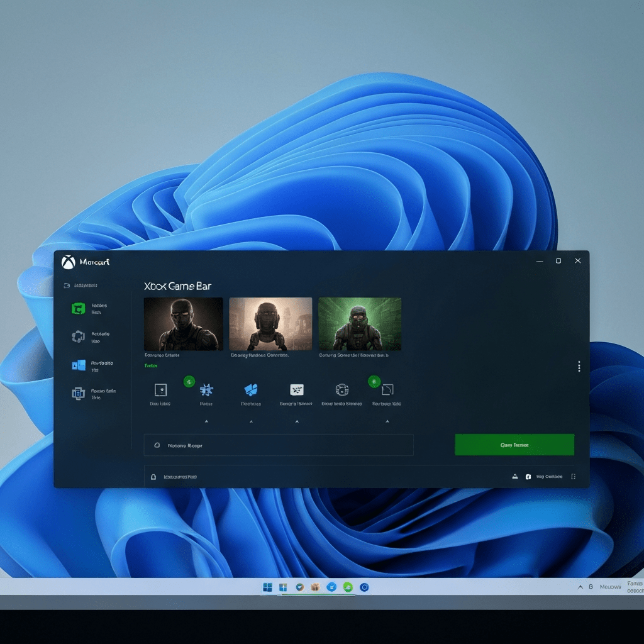Click the help link text in bottom bar
644x644 pixels.
(550, 477)
